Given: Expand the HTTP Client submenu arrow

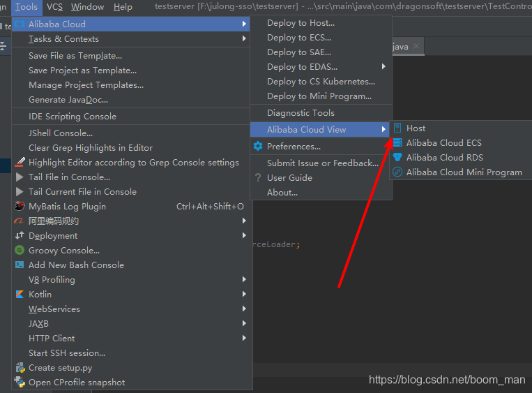Looking at the screenshot, I should click(x=244, y=338).
